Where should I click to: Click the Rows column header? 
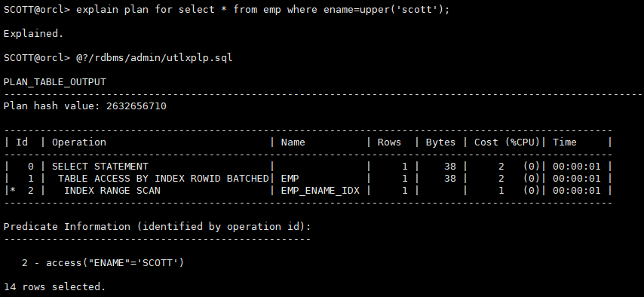coord(389,142)
